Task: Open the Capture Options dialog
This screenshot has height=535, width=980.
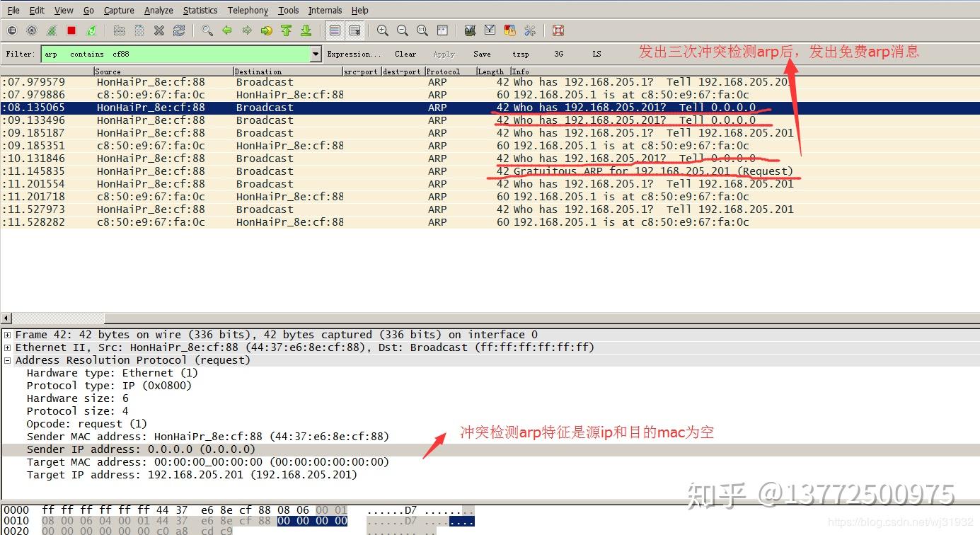Action: [31, 30]
